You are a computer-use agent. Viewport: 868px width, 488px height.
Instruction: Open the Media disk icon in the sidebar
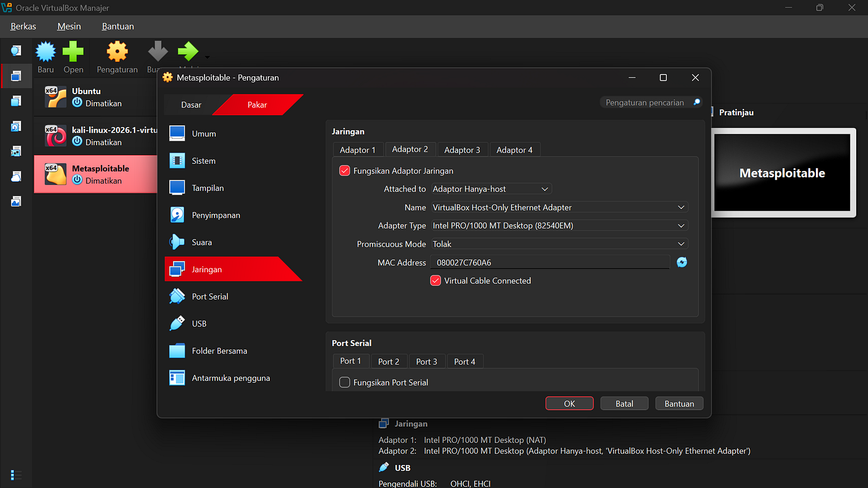[16, 126]
